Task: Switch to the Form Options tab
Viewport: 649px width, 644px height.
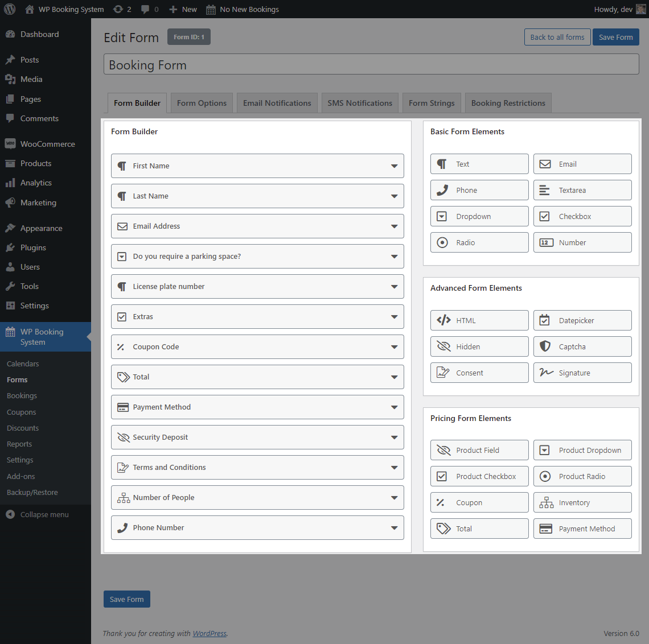Action: click(x=202, y=103)
